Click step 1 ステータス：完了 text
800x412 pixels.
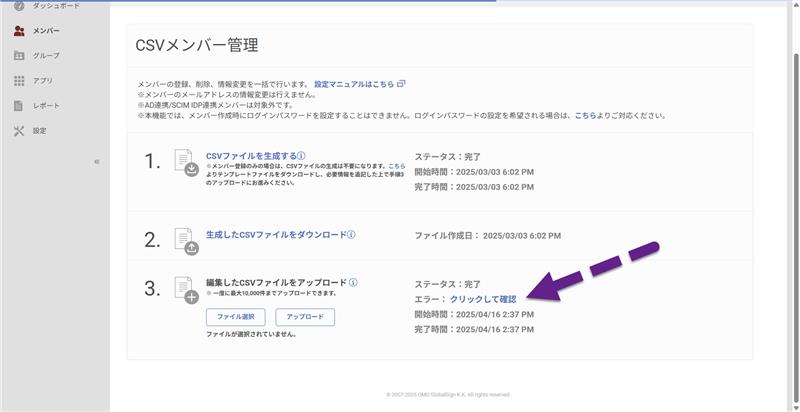(447, 157)
